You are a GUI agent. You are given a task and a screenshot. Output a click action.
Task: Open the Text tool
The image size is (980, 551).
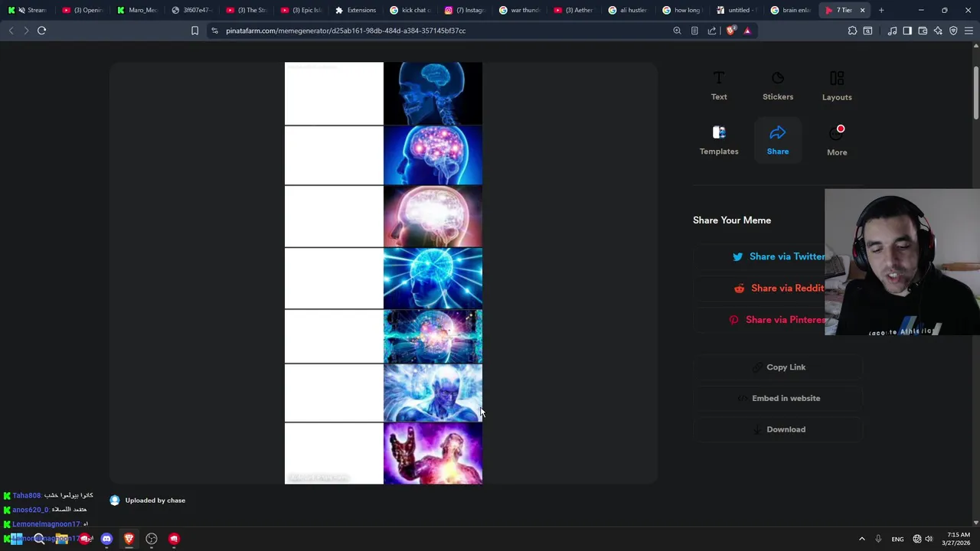(x=719, y=86)
